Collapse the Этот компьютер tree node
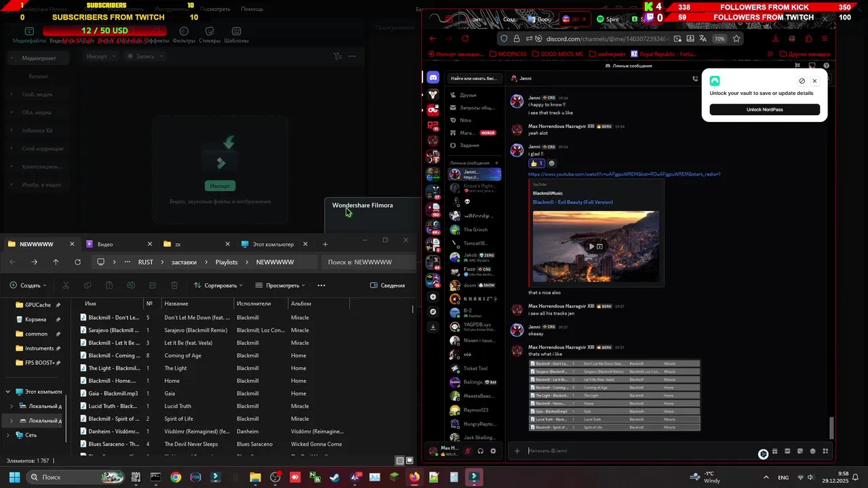The image size is (868, 488). click(x=8, y=392)
